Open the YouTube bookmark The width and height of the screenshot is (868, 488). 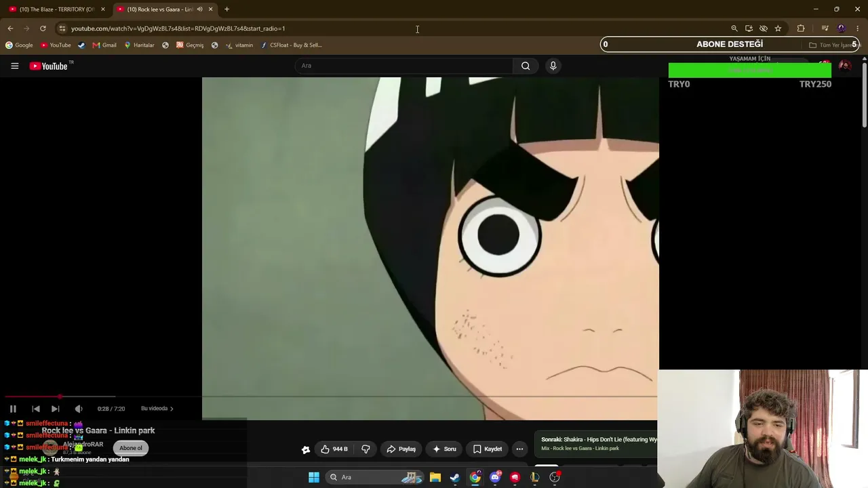56,45
